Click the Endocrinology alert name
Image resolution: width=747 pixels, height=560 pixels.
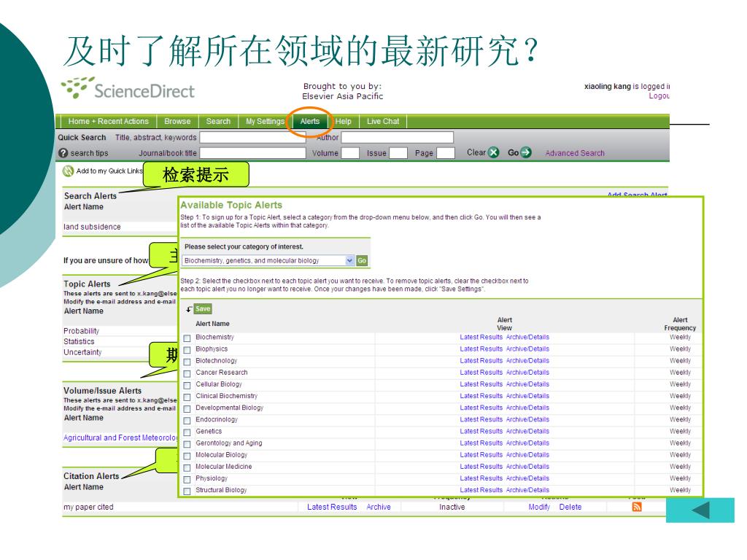point(216,419)
